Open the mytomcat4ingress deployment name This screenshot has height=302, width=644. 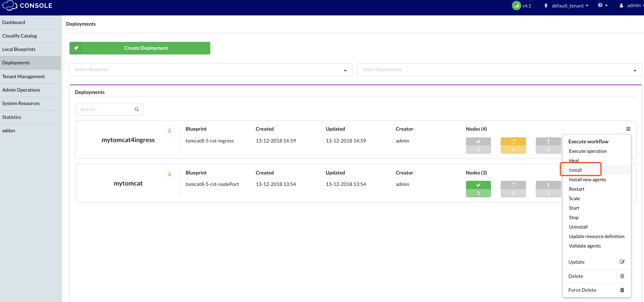click(x=128, y=140)
